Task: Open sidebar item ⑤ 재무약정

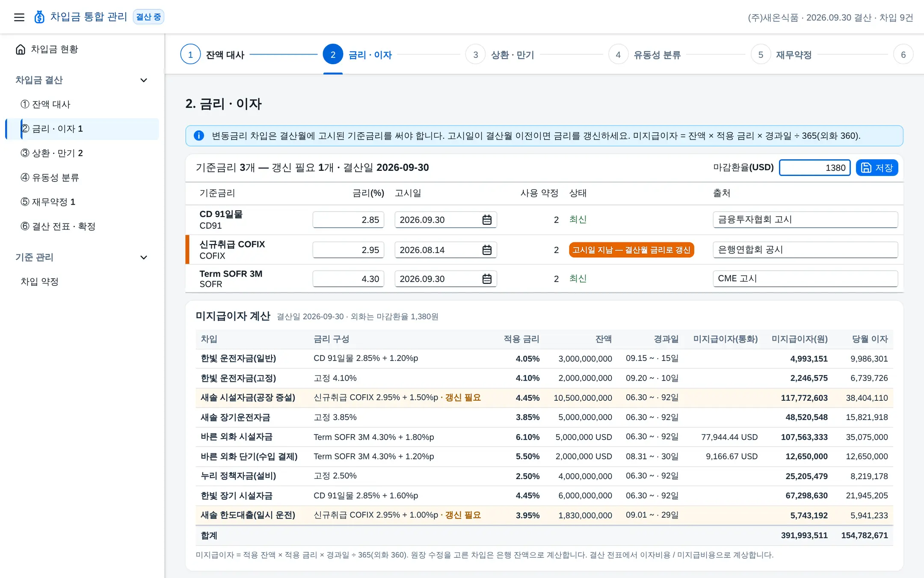Action: click(81, 202)
